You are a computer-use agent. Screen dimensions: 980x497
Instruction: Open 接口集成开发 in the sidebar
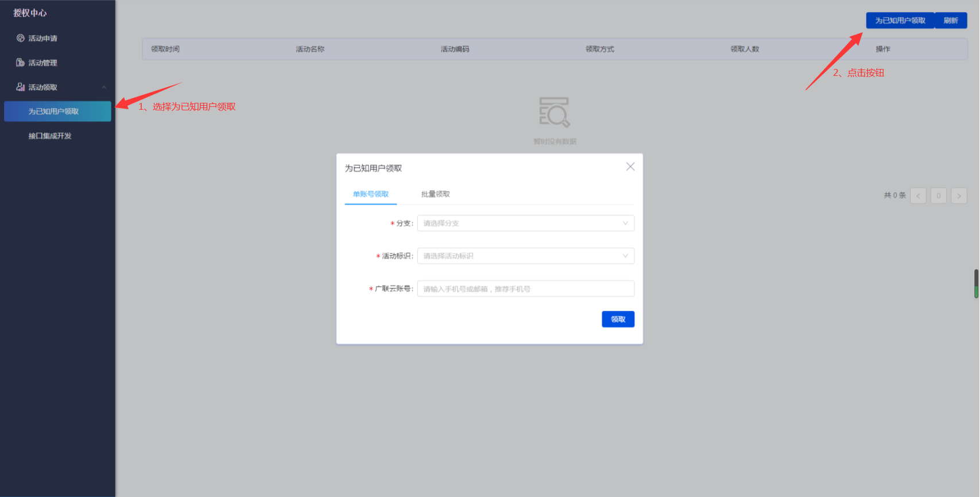(x=50, y=136)
